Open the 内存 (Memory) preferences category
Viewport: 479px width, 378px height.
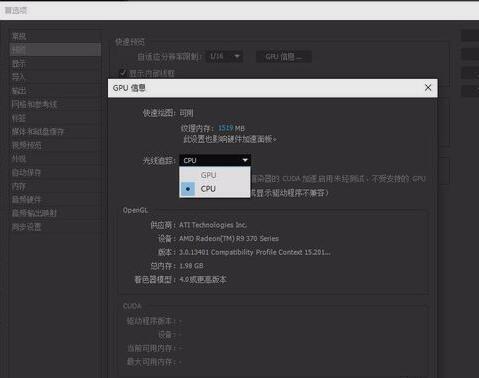point(18,186)
